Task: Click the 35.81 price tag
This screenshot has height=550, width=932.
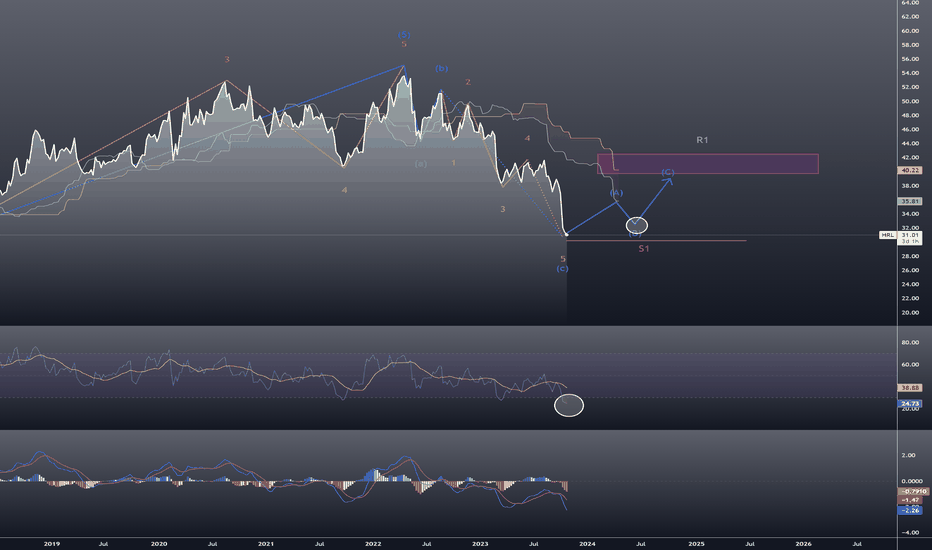Action: click(910, 202)
